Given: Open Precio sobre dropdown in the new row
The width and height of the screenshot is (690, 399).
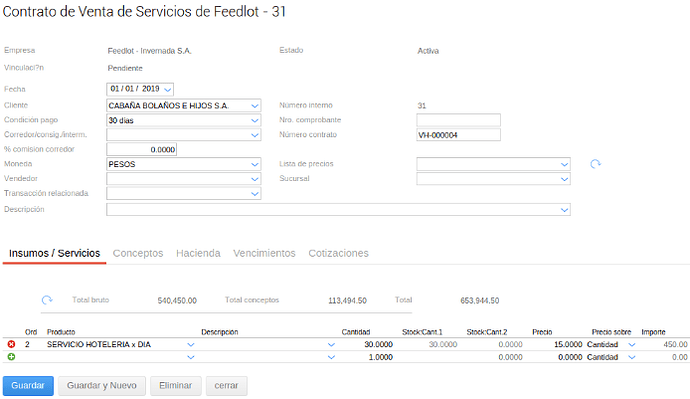Looking at the screenshot, I should coord(632,357).
